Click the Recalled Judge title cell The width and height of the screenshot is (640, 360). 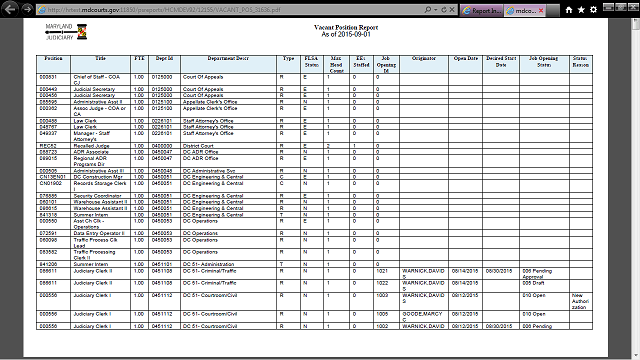click(x=100, y=146)
